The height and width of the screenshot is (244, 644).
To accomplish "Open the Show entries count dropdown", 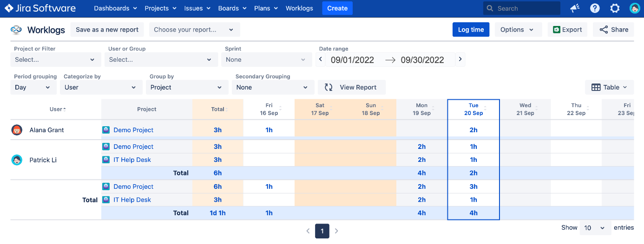I will (596, 228).
